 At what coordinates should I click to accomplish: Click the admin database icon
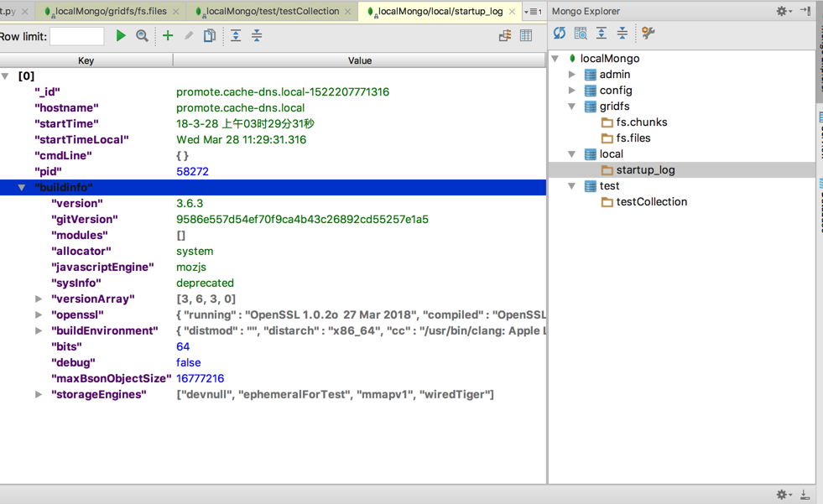click(591, 75)
